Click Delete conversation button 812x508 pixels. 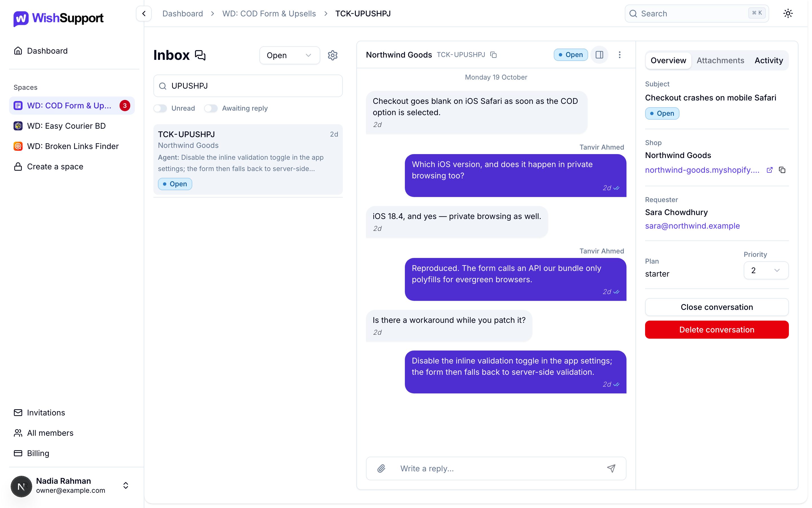tap(716, 330)
